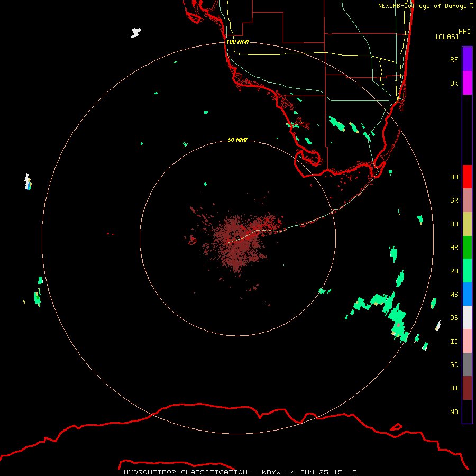Click the DS legend label
Image resolution: width=476 pixels, height=476 pixels.
click(x=454, y=318)
